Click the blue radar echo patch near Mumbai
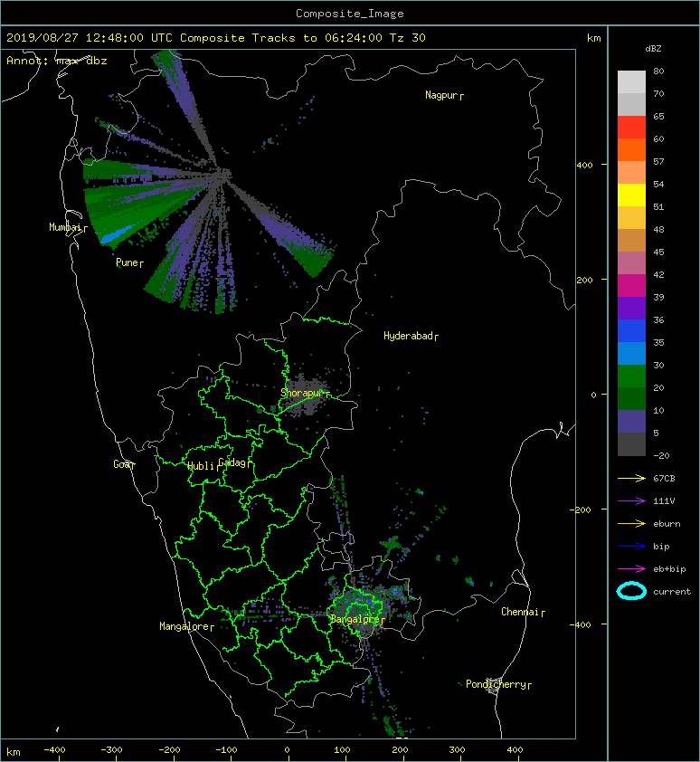Viewport: 700px width, 762px height. coord(118,233)
